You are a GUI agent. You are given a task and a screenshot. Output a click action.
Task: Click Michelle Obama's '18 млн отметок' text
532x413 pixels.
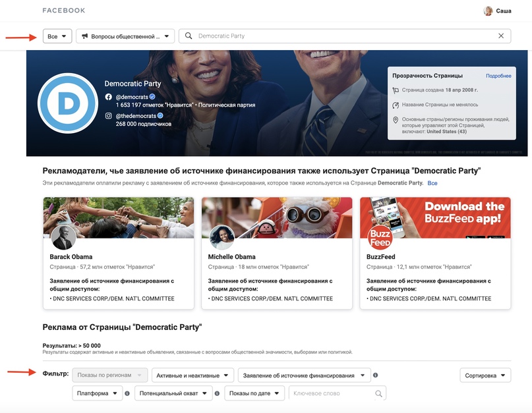(x=274, y=267)
